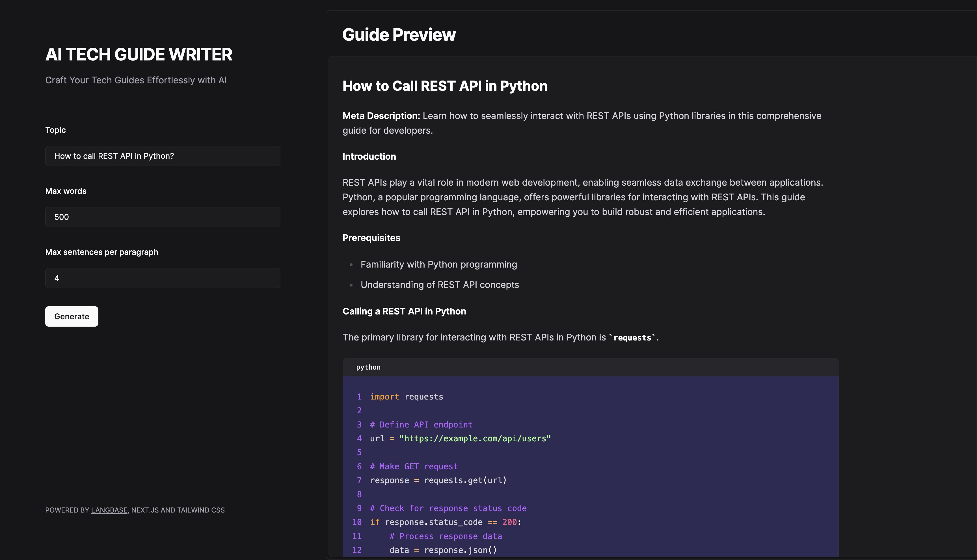This screenshot has height=560, width=977.
Task: Click the inline requests code term
Action: pyautogui.click(x=632, y=338)
